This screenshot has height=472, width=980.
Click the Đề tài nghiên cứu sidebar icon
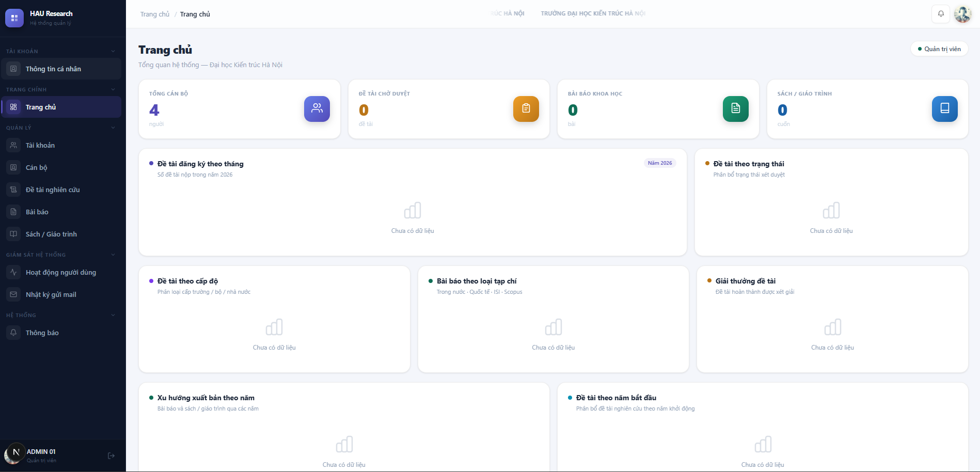coord(13,190)
